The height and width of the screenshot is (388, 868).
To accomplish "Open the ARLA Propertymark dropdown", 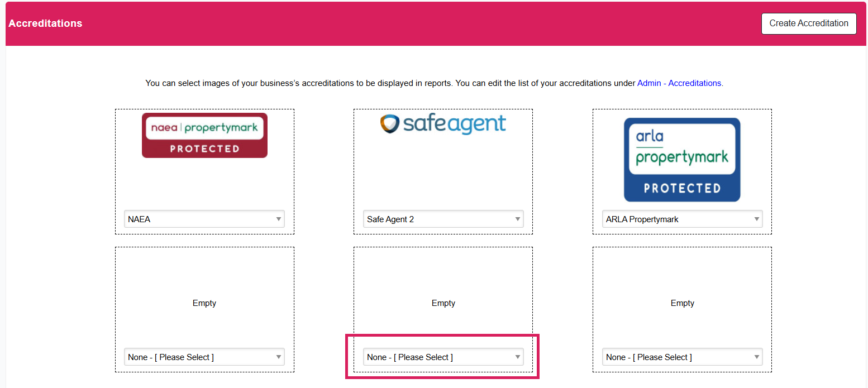I will point(682,219).
